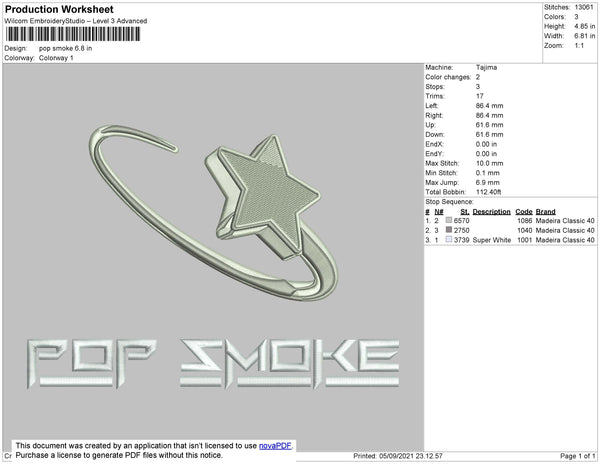Viewport: 600px width, 464px height.
Task: Click the Zoom value 1:1
Action: click(579, 46)
